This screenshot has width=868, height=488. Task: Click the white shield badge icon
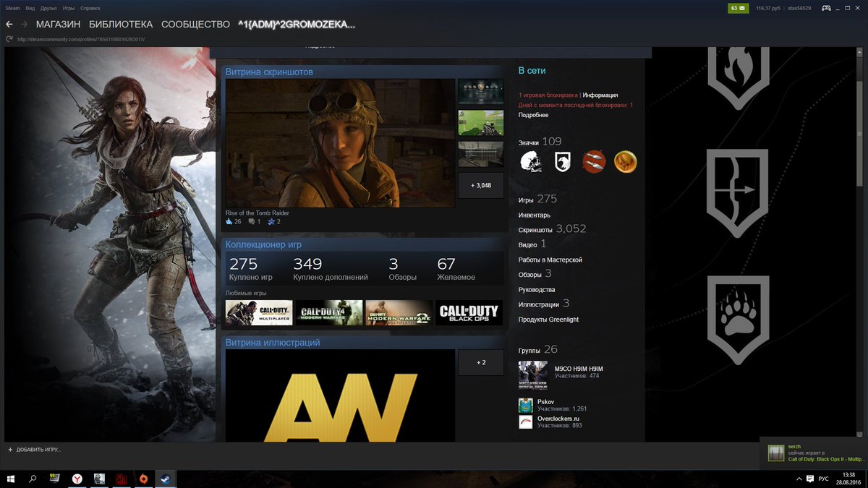pyautogui.click(x=563, y=162)
